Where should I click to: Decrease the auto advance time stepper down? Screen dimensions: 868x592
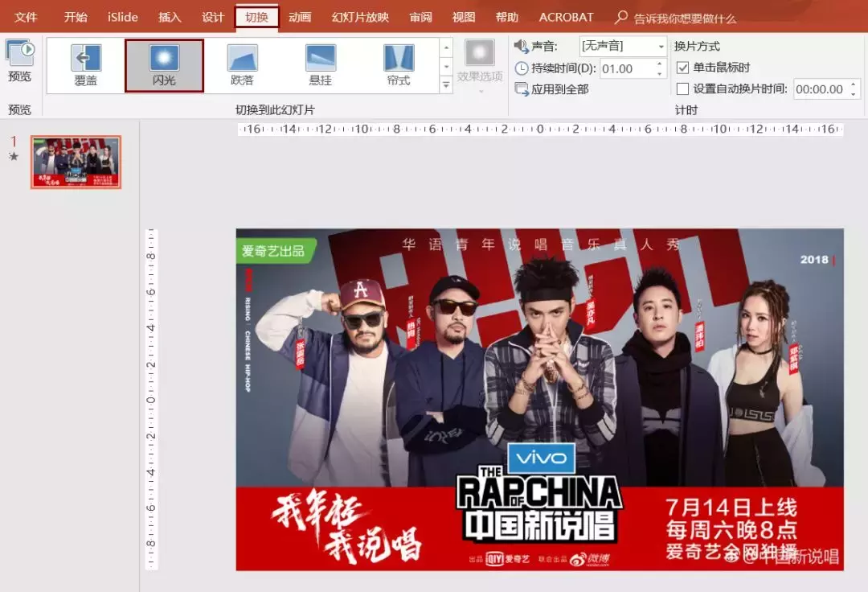coord(853,93)
